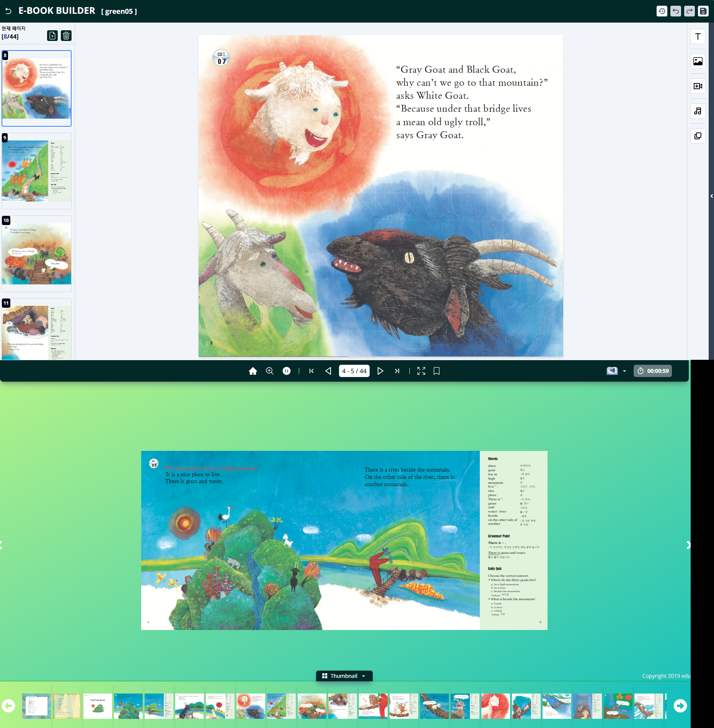Click the undo arrow in header
The width and height of the screenshot is (714, 728).
pos(676,11)
